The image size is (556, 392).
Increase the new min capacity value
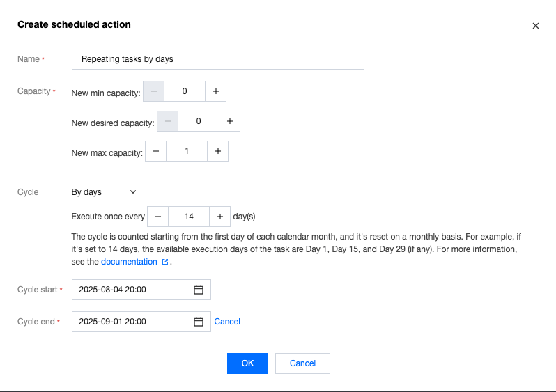pyautogui.click(x=216, y=91)
